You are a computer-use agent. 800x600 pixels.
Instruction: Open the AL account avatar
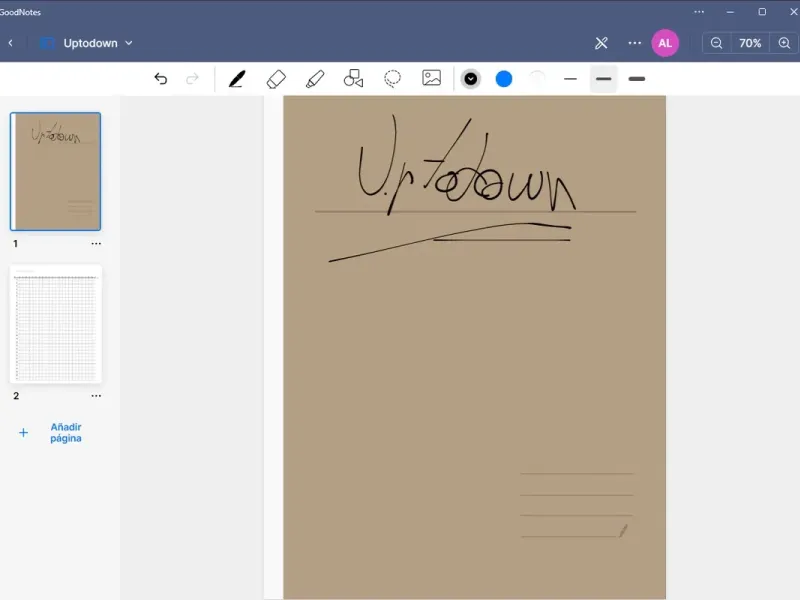[665, 43]
